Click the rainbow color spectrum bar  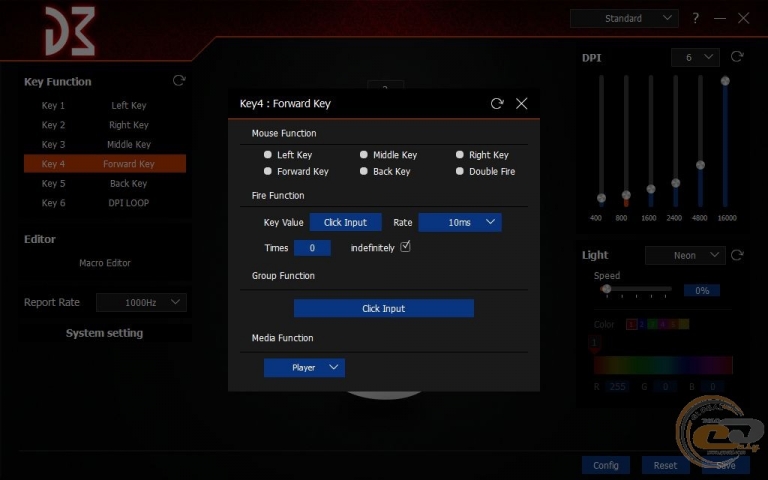point(663,365)
